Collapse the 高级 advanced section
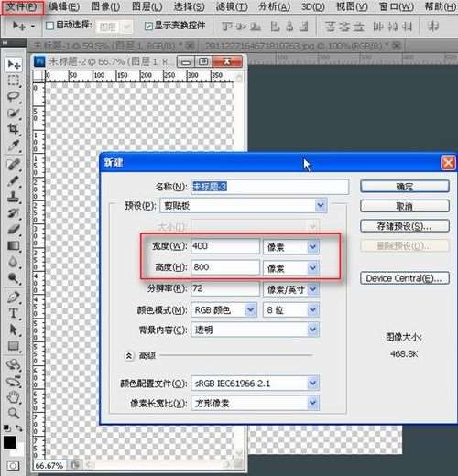The width and height of the screenshot is (458, 476). (x=129, y=355)
